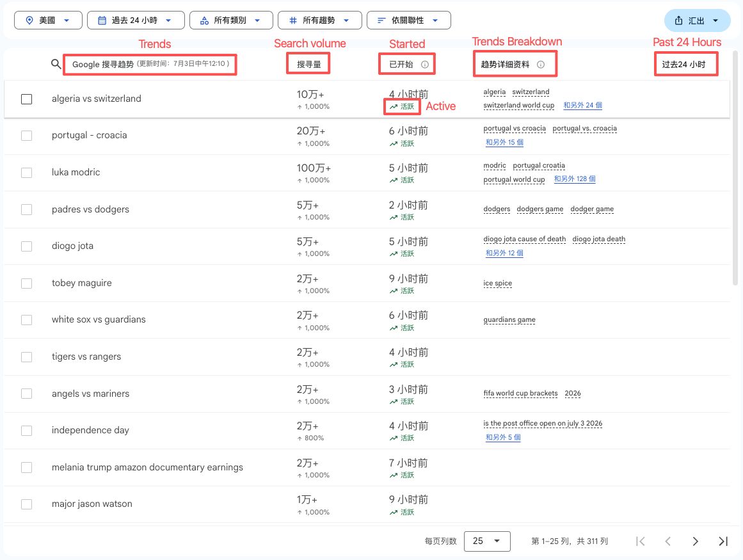Click 活跃 trend icon for luka modric row

pos(394,180)
